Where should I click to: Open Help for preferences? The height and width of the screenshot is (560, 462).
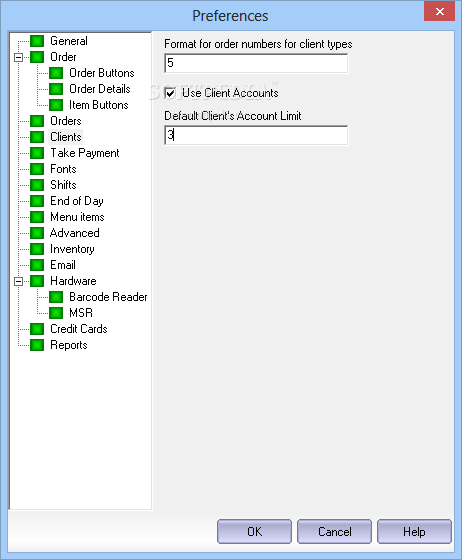(x=414, y=532)
